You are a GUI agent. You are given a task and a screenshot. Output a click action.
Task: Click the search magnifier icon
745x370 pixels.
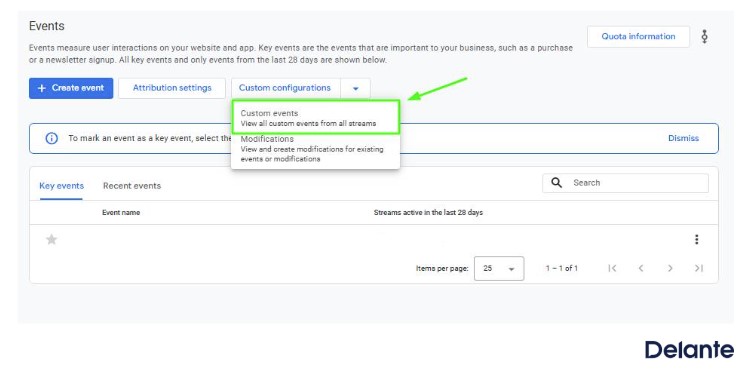pos(556,183)
